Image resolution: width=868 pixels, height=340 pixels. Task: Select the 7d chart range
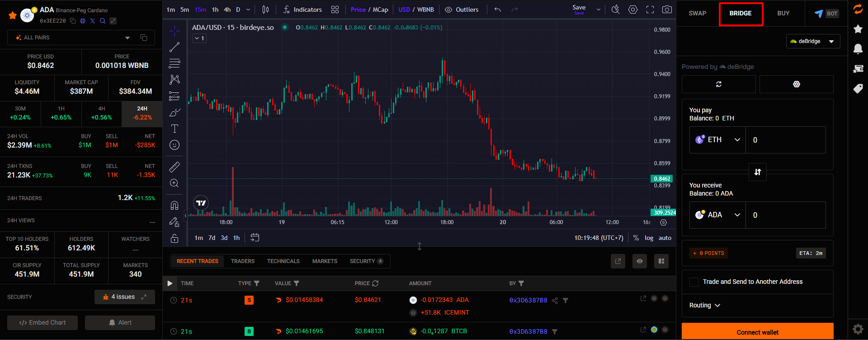click(212, 238)
